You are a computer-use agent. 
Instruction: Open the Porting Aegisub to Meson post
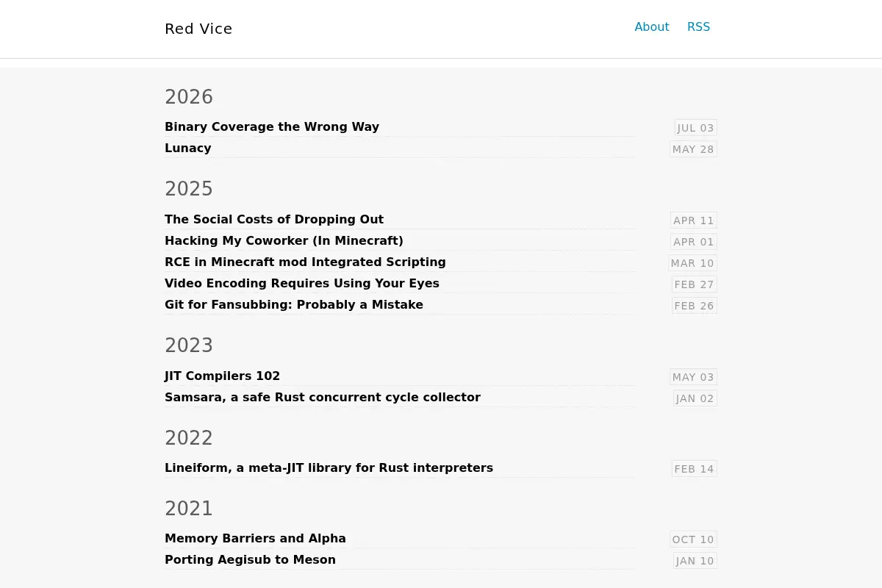(x=250, y=559)
